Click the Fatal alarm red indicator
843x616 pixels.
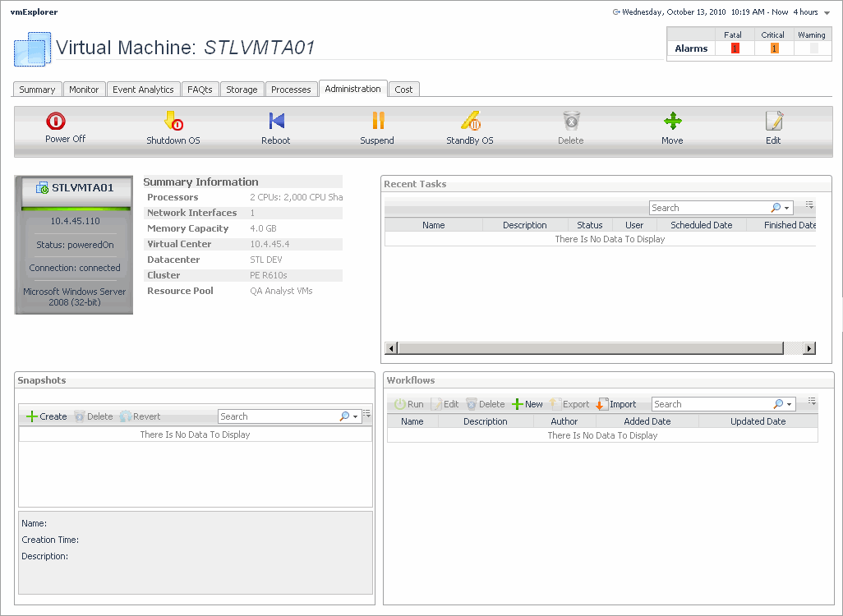735,48
